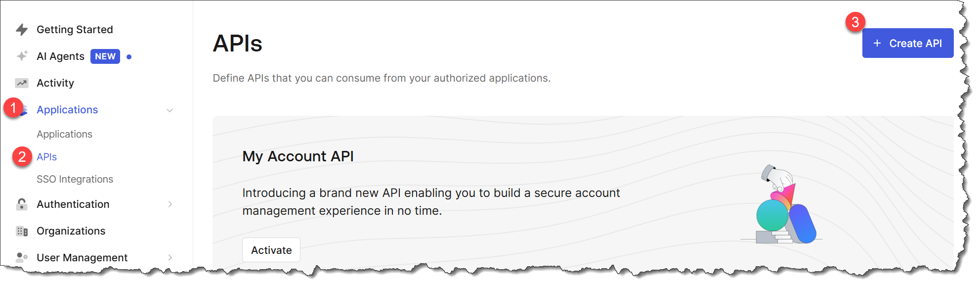Expand the User Management submenu
Screen dimensions: 980x287
[x=170, y=257]
